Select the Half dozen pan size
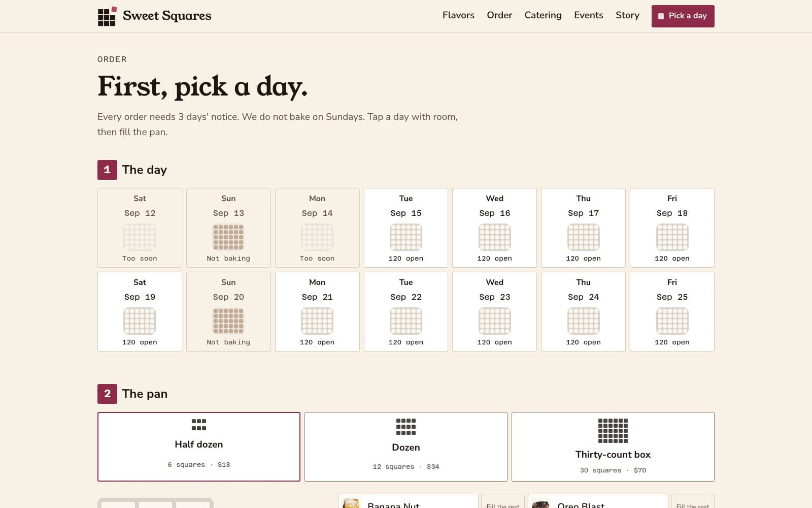 (199, 447)
